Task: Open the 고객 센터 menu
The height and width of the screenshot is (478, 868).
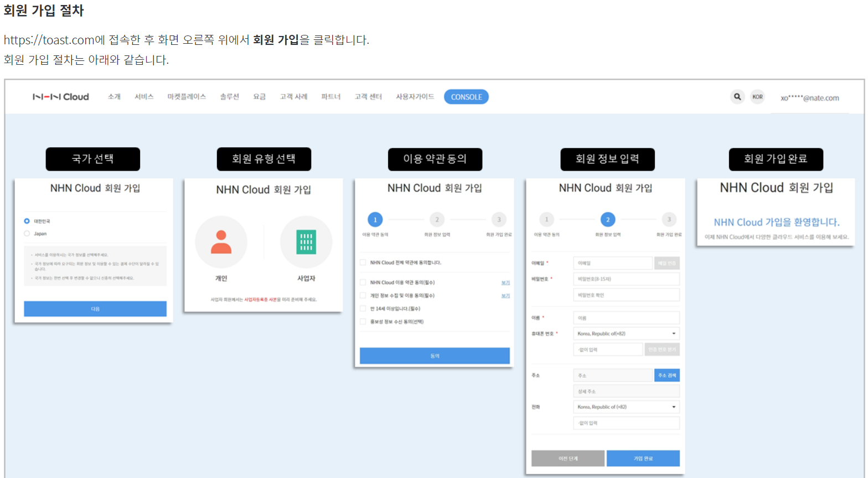Action: click(368, 97)
